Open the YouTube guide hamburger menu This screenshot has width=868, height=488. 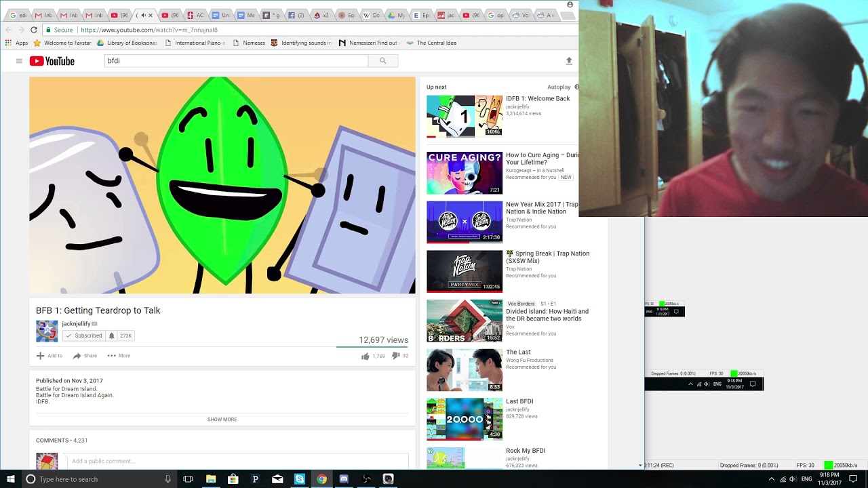click(19, 61)
